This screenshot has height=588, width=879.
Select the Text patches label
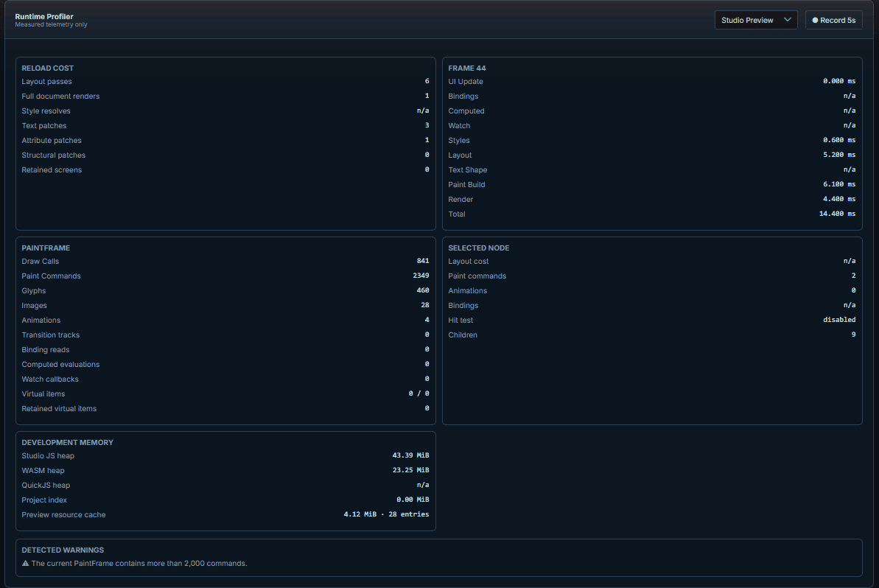pos(43,125)
